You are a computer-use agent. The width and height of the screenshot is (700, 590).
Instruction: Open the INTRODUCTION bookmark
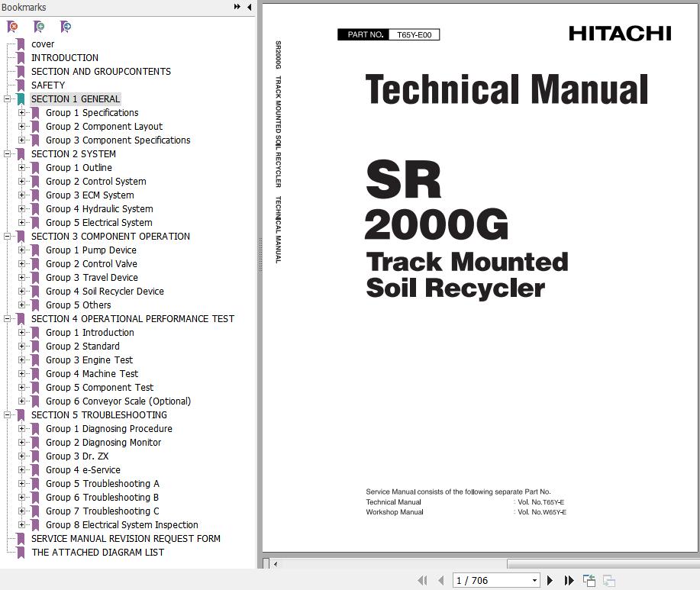tap(65, 58)
